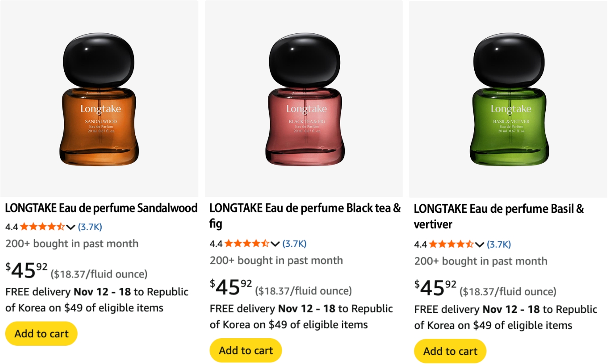This screenshot has width=608, height=364.
Task: Open Basil & vertiver review count link
Action: tap(498, 245)
